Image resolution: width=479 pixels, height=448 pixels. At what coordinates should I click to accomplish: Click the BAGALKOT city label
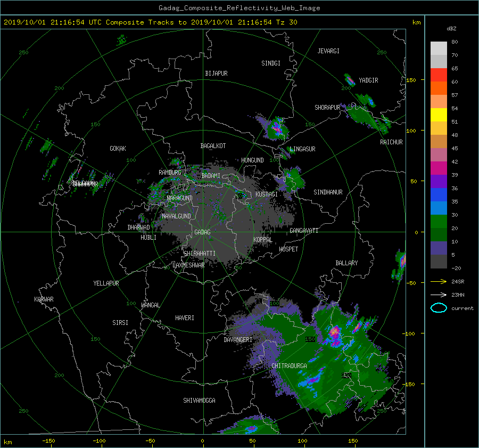(x=213, y=146)
